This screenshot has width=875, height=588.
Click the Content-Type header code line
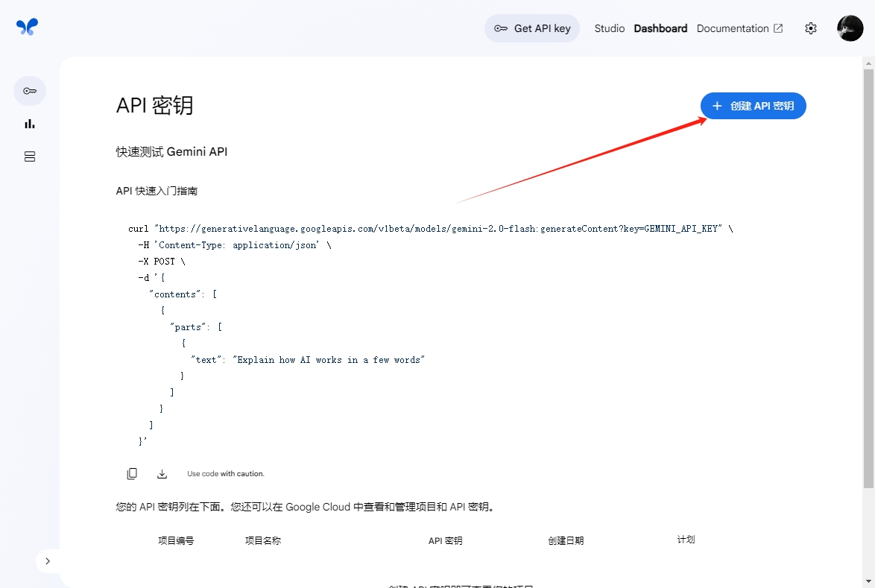(x=234, y=245)
